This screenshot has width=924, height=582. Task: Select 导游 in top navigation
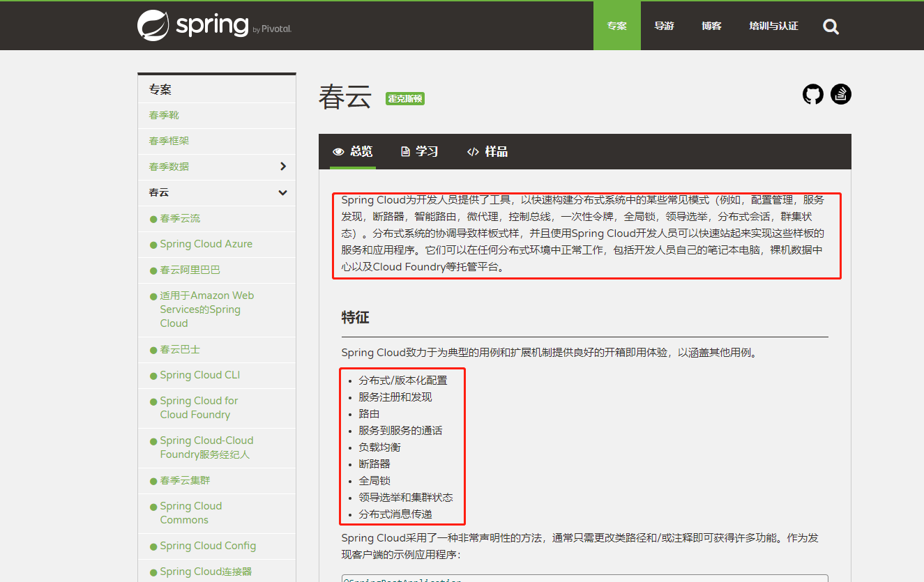pyautogui.click(x=664, y=26)
